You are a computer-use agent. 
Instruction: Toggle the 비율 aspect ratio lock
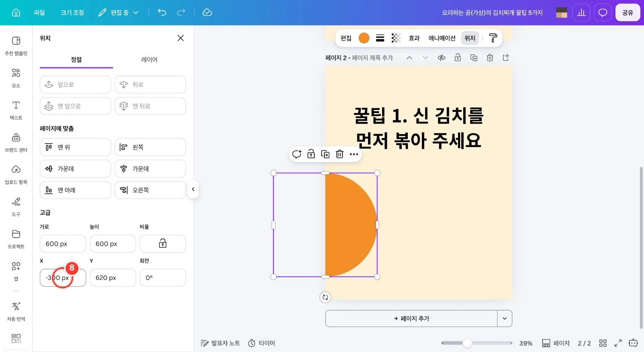(163, 244)
